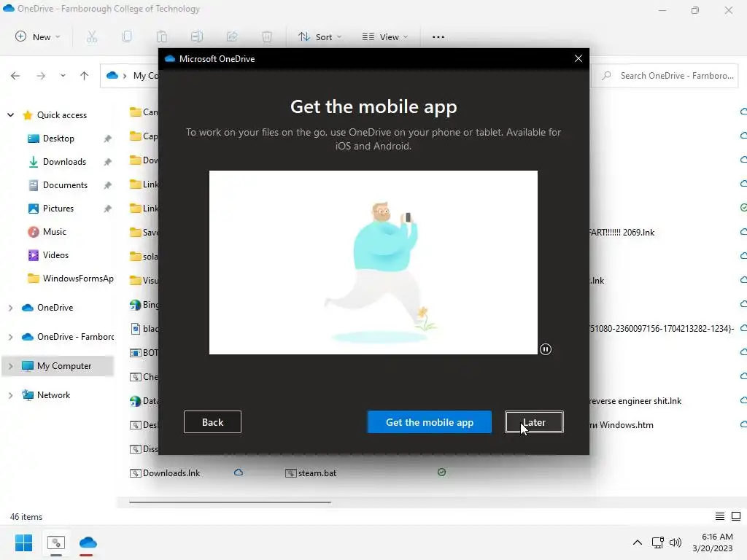Go up one folder level arrow
This screenshot has height=560, width=747.
pyautogui.click(x=85, y=76)
